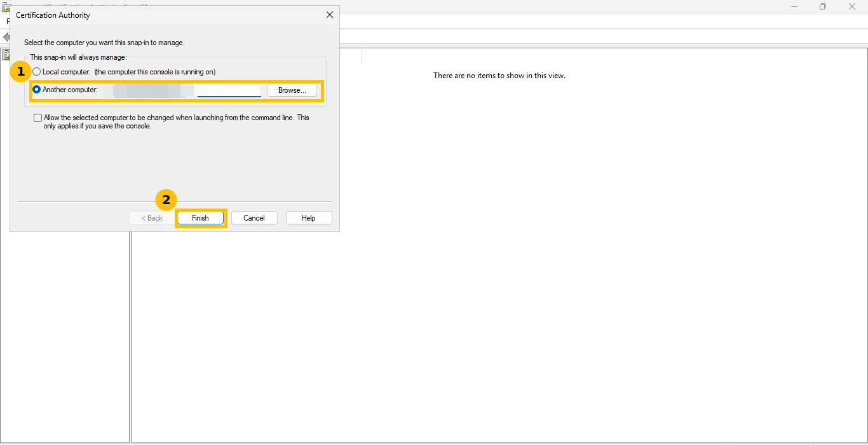Close the Certification Authority dialog
Viewport: 868px width, 445px height.
(x=329, y=15)
